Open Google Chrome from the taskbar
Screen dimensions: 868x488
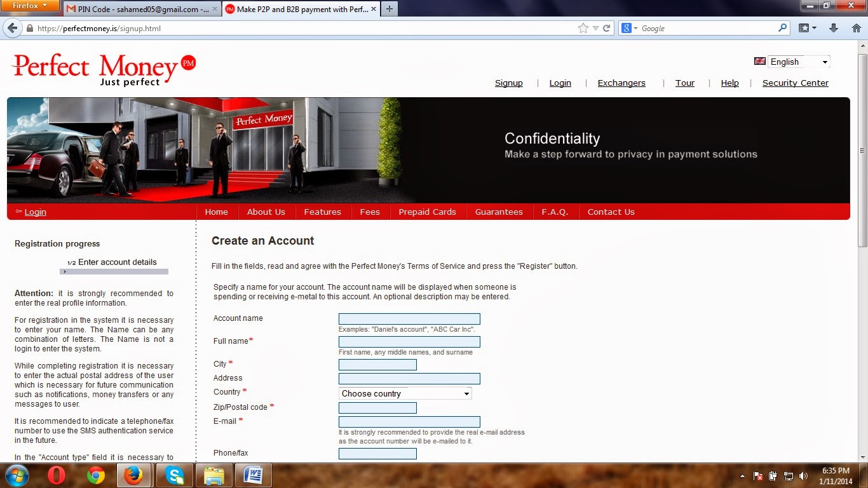[x=94, y=475]
